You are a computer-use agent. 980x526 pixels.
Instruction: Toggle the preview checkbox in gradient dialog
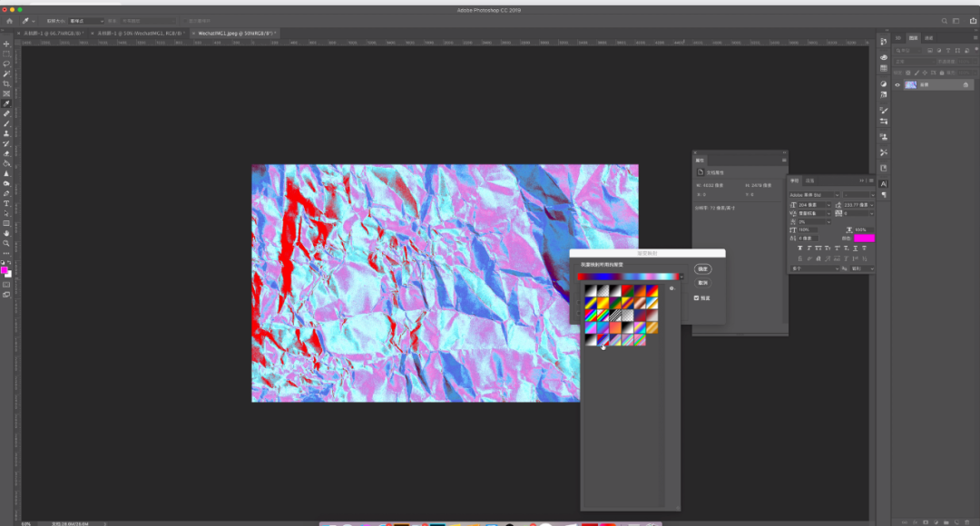(x=696, y=297)
